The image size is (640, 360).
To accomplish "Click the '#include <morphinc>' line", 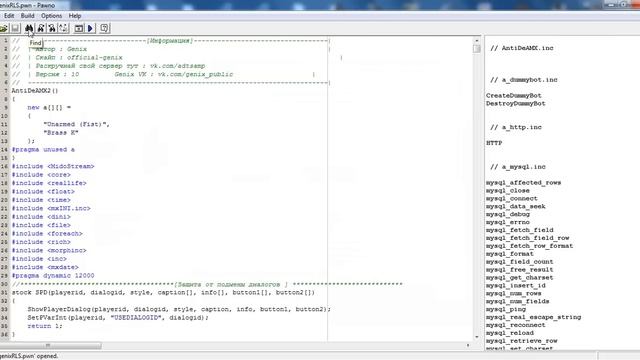I will click(49, 250).
